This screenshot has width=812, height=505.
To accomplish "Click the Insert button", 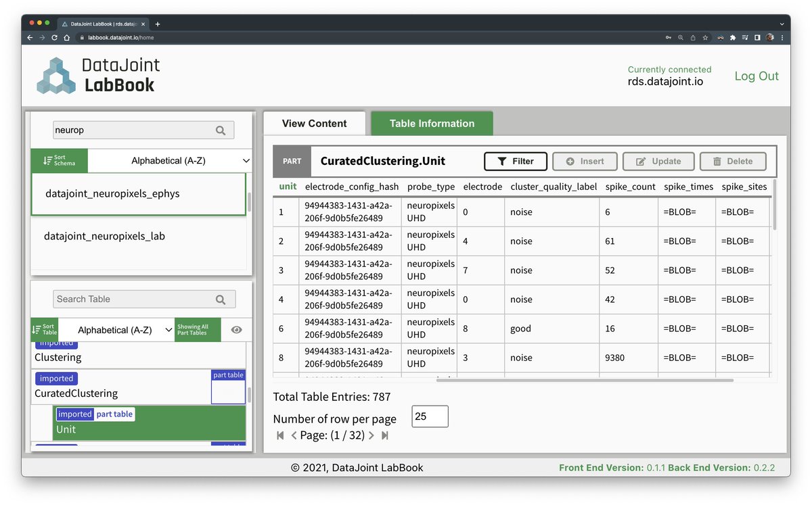I will pyautogui.click(x=585, y=162).
